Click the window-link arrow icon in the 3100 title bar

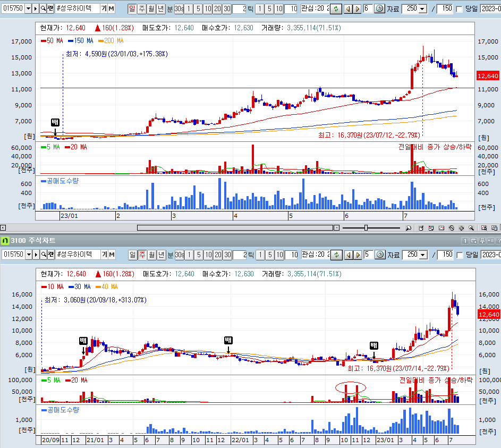coord(473,241)
